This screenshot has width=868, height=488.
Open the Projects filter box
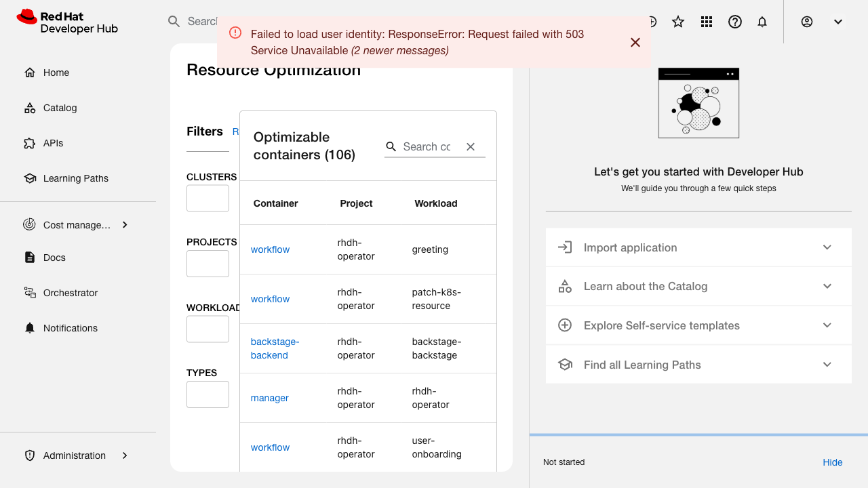coord(208,264)
